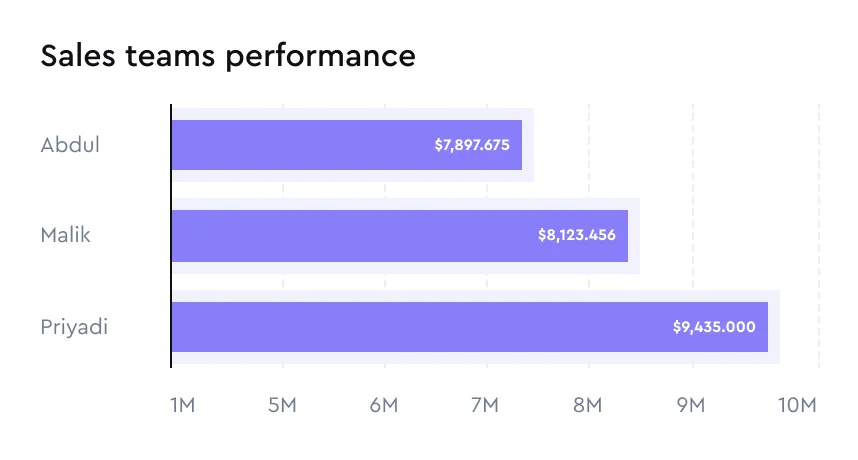
Task: Click the 1M axis tick label
Action: (182, 405)
